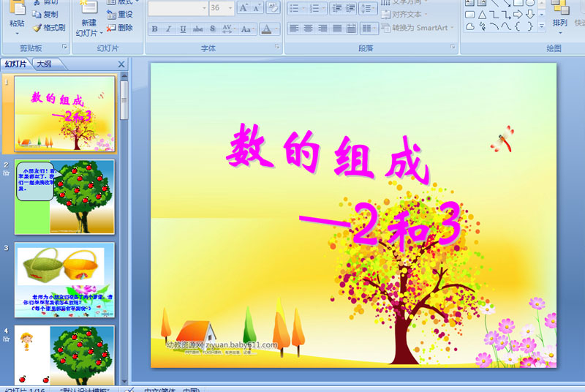The height and width of the screenshot is (392, 585).
Task: Select the Elbow Connector shape
Action: point(494,15)
